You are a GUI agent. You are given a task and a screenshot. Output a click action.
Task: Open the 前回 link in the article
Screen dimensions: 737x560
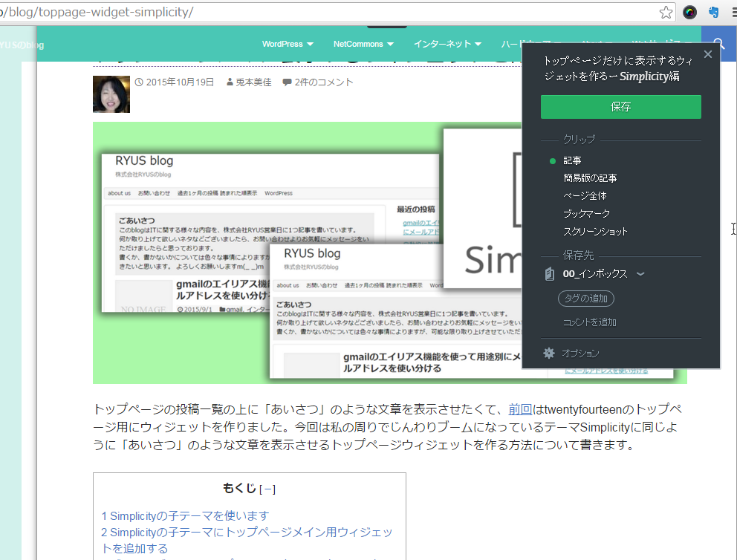520,409
